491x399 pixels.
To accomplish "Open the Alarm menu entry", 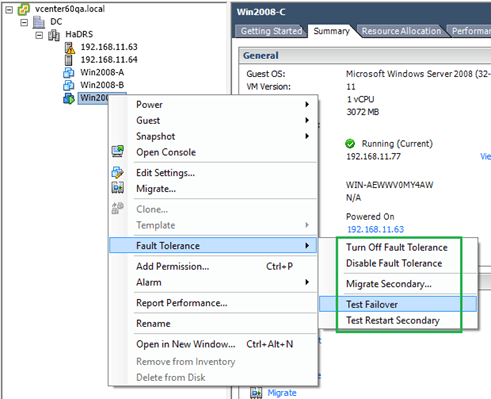I will (213, 282).
